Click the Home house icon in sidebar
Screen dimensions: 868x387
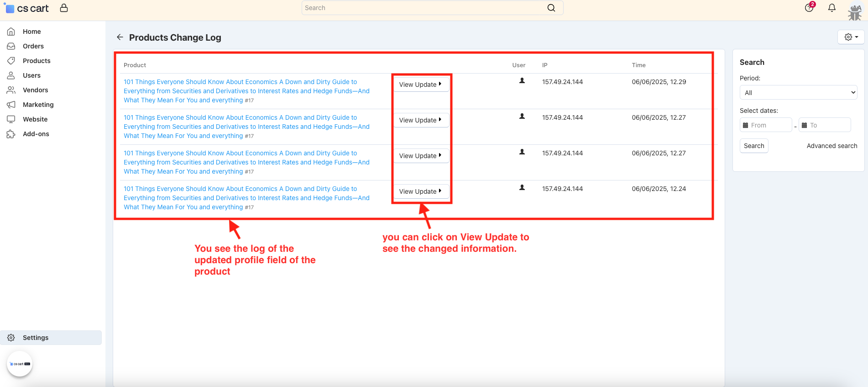[x=11, y=32]
